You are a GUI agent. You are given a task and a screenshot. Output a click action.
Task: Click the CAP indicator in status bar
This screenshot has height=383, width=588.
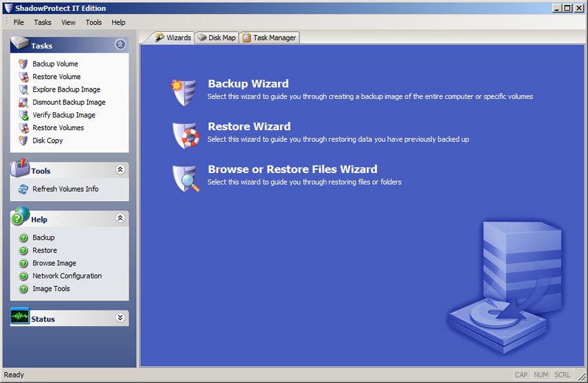click(x=522, y=375)
